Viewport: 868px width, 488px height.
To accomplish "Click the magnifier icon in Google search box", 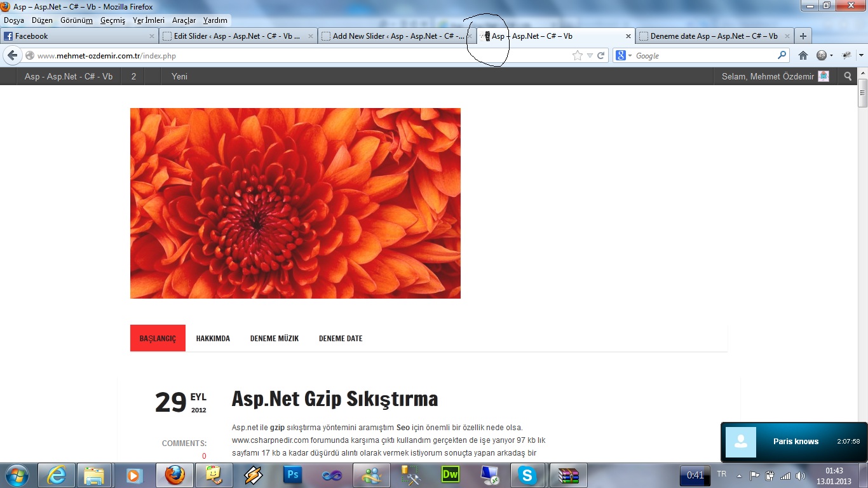I will point(782,55).
